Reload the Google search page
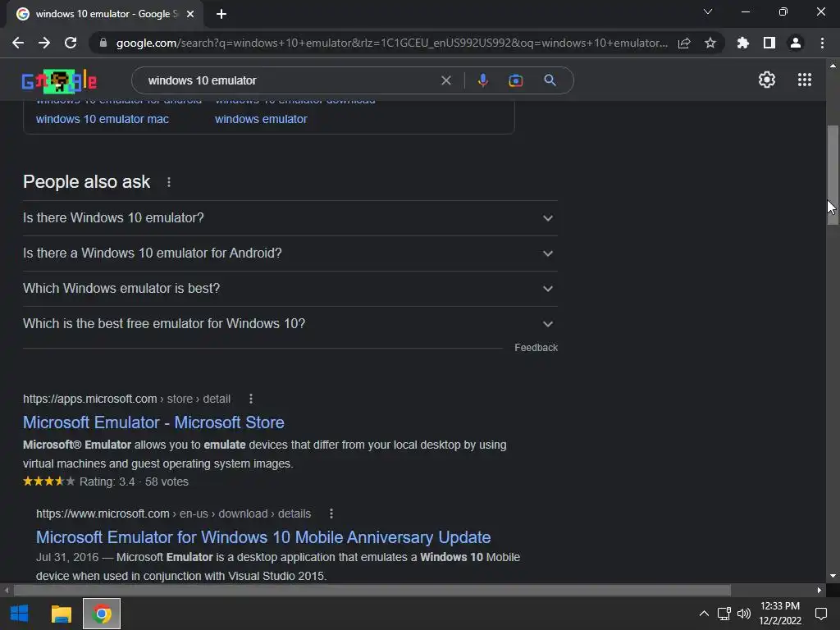 pos(71,43)
